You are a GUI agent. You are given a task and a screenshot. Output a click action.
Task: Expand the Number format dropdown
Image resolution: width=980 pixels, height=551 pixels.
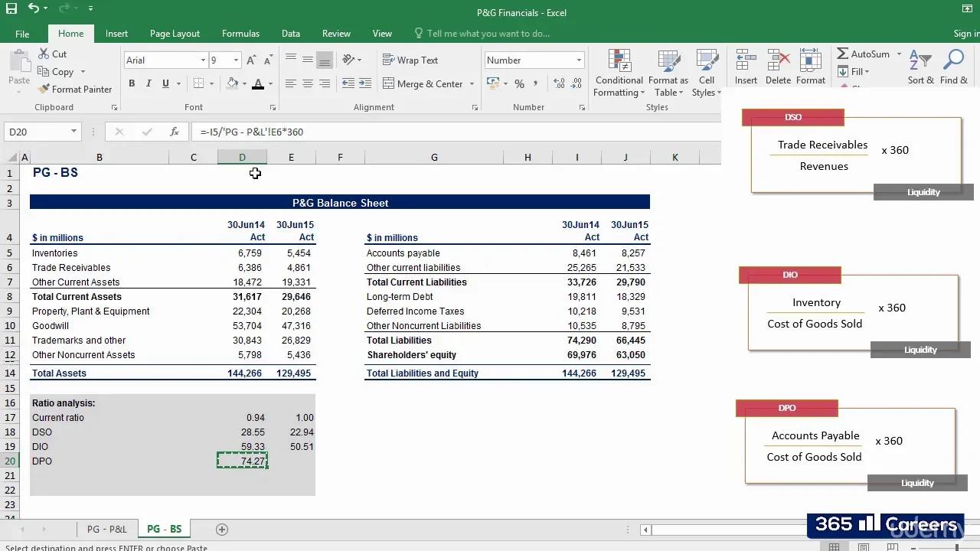pyautogui.click(x=578, y=60)
